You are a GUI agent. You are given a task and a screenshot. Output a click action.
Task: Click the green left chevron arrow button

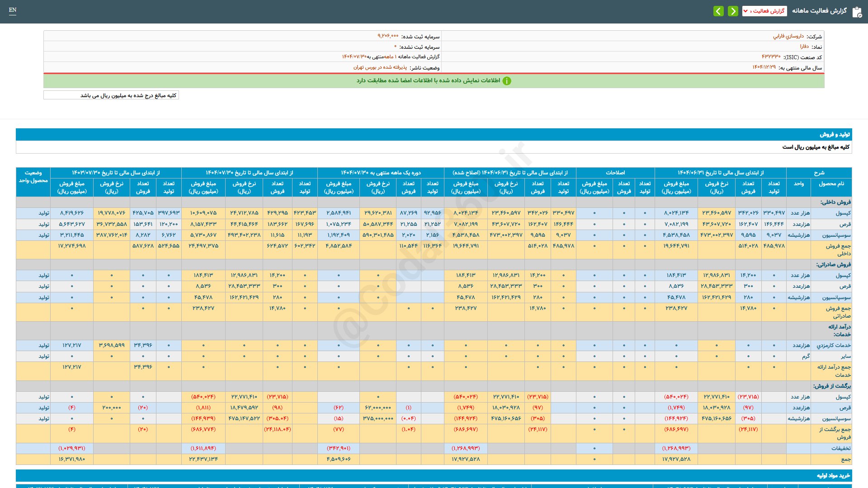click(718, 11)
